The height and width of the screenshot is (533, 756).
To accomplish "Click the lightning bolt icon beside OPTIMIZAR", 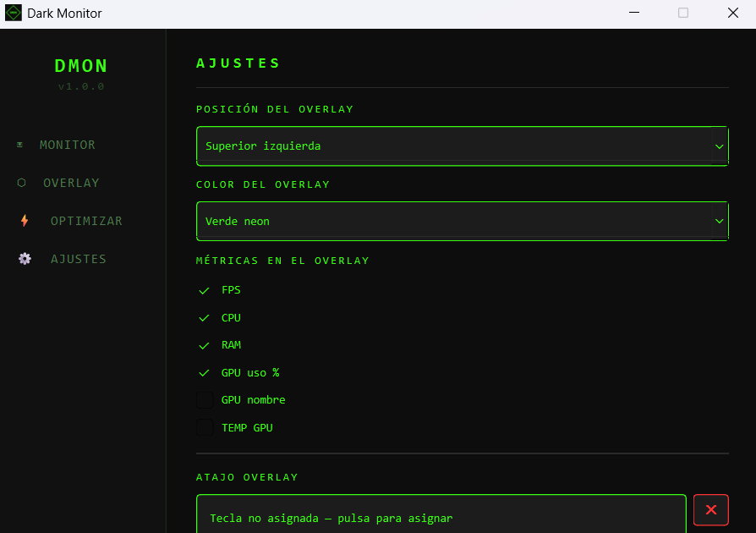I will (x=25, y=221).
